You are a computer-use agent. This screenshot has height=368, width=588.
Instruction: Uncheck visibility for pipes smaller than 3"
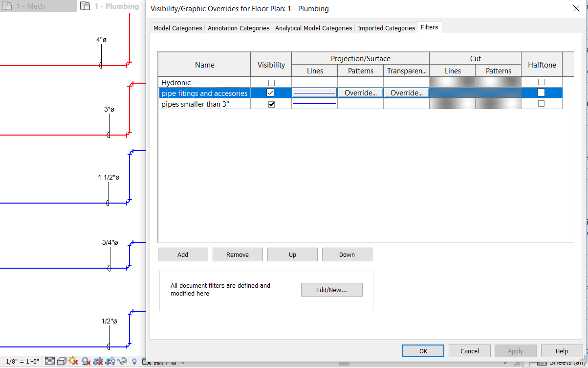271,104
